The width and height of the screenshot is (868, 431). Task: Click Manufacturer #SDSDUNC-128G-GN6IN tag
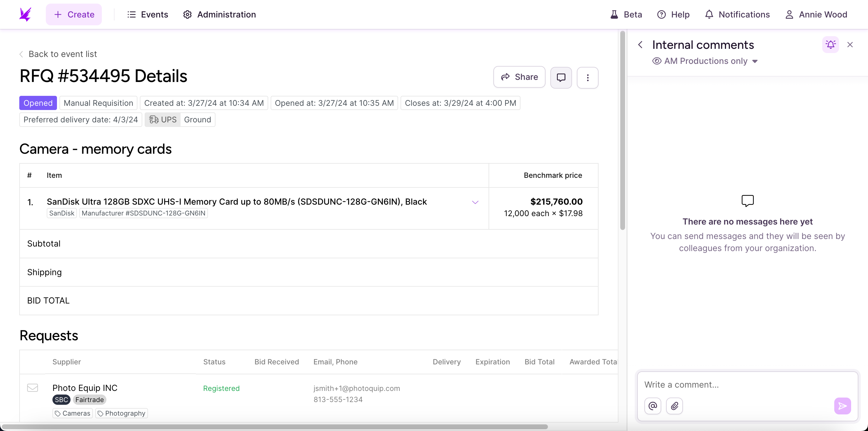pyautogui.click(x=143, y=213)
